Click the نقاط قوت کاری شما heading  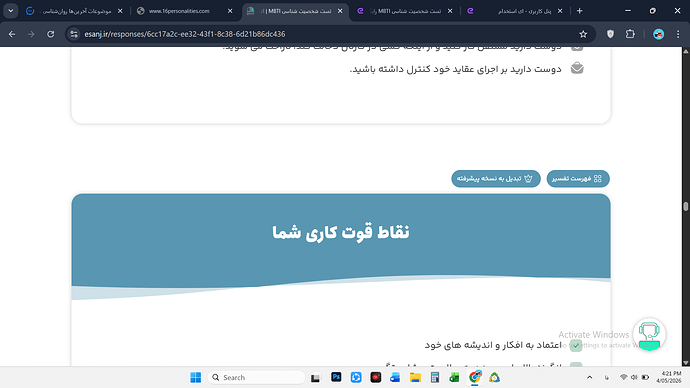click(341, 232)
